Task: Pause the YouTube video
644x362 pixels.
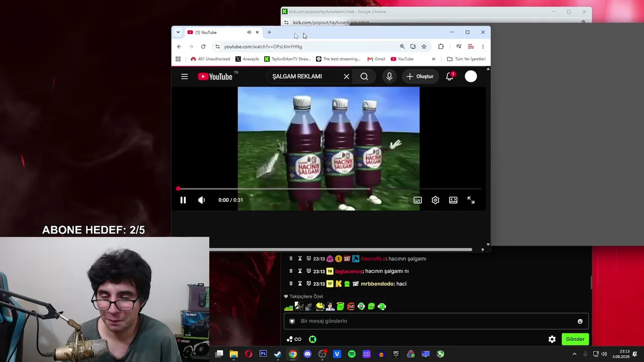Action: click(x=183, y=200)
